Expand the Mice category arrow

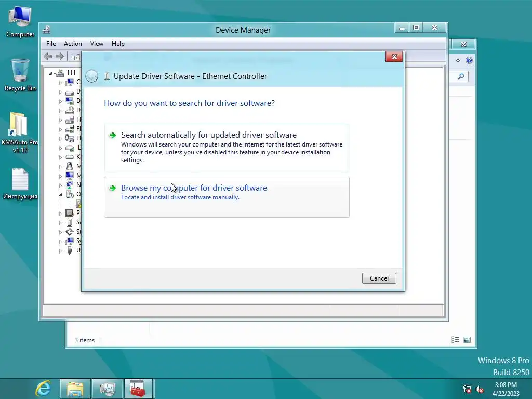pos(60,167)
